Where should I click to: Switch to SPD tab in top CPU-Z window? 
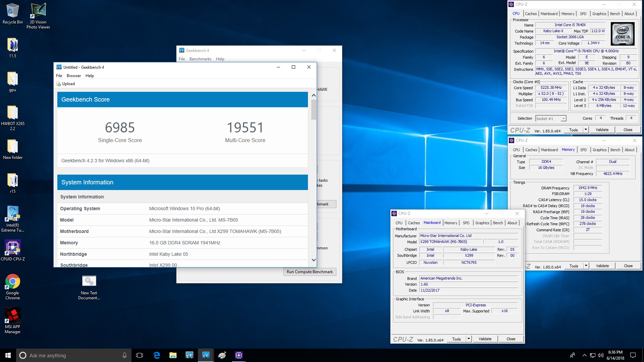(x=583, y=14)
